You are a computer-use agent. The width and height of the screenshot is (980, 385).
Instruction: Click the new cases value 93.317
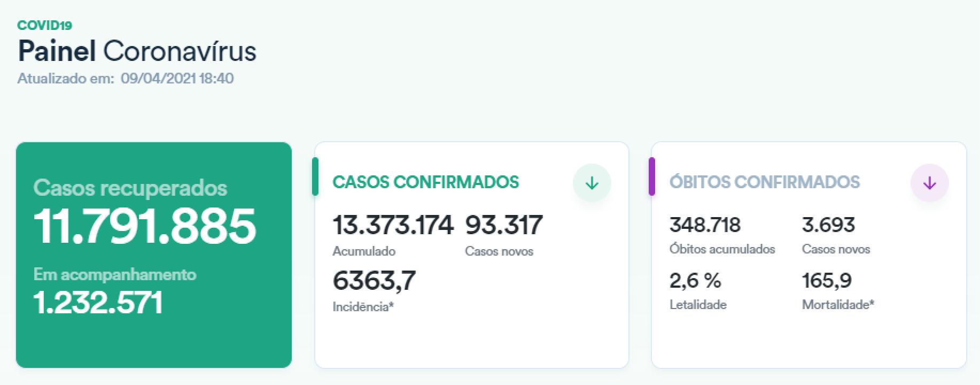pos(504,225)
